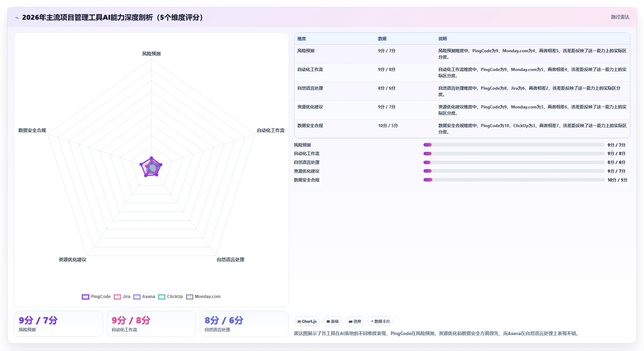Click the 进度 tag chip

(355, 321)
